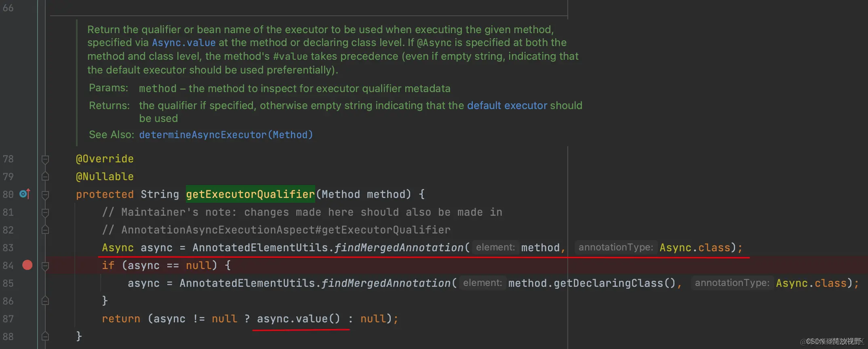Click findMergedAnnotation call on line 83

coord(399,248)
